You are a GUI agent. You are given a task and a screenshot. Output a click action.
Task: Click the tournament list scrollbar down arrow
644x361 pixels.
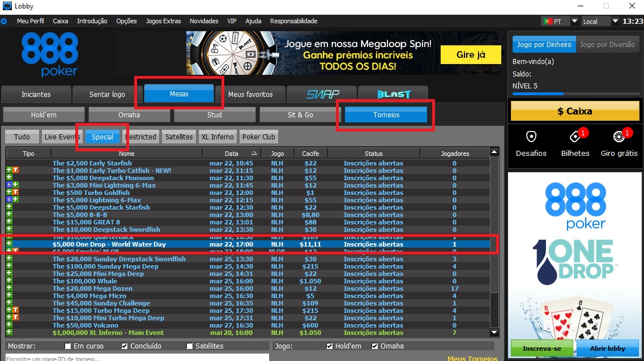(494, 332)
